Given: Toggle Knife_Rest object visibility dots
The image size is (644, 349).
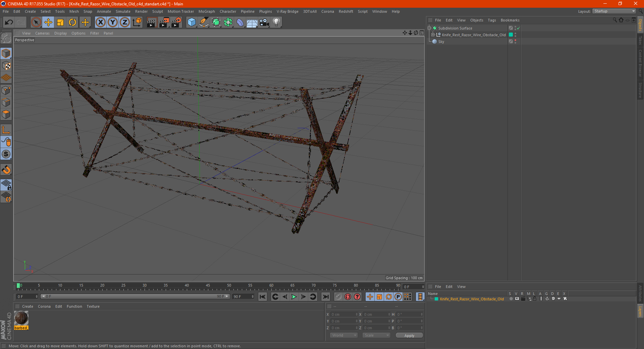Looking at the screenshot, I should 515,35.
